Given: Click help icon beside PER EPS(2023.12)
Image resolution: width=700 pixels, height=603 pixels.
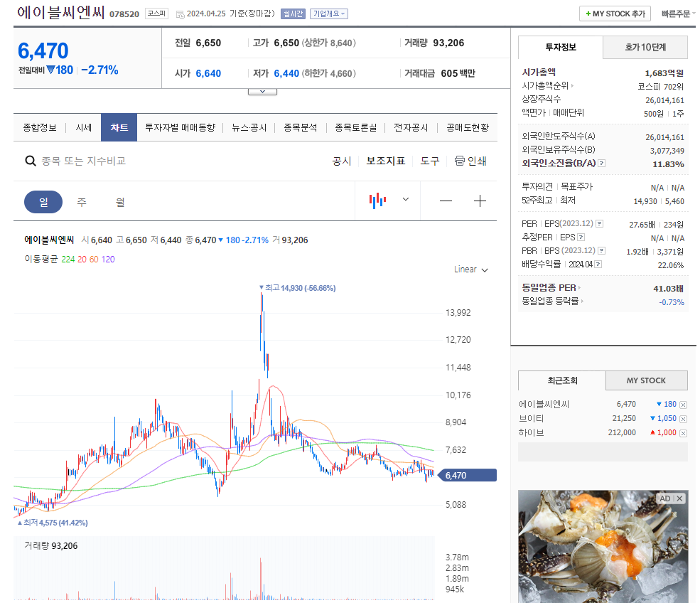Looking at the screenshot, I should (x=600, y=223).
